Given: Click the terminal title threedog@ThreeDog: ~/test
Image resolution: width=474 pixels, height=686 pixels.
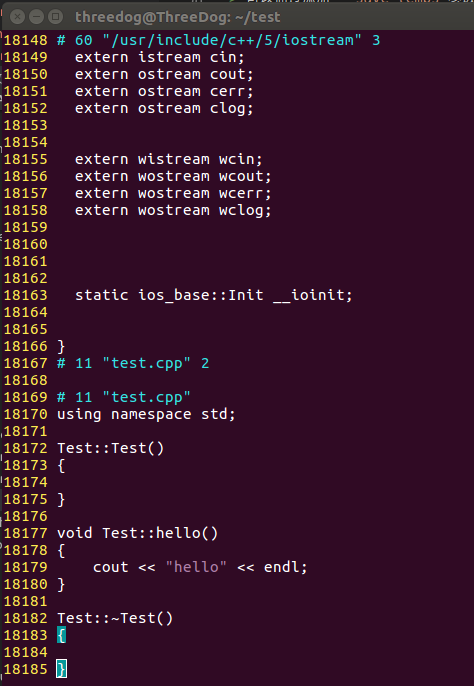Looking at the screenshot, I should pos(178,17).
